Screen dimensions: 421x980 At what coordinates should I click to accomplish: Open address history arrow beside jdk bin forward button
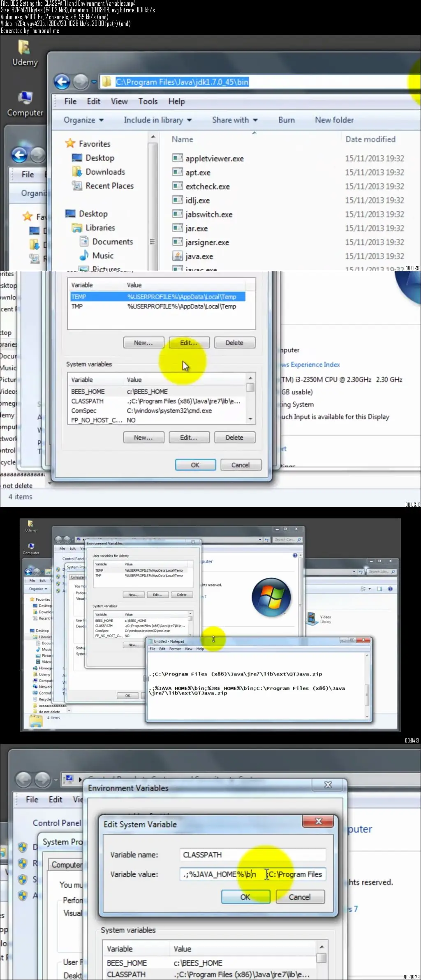pos(94,82)
